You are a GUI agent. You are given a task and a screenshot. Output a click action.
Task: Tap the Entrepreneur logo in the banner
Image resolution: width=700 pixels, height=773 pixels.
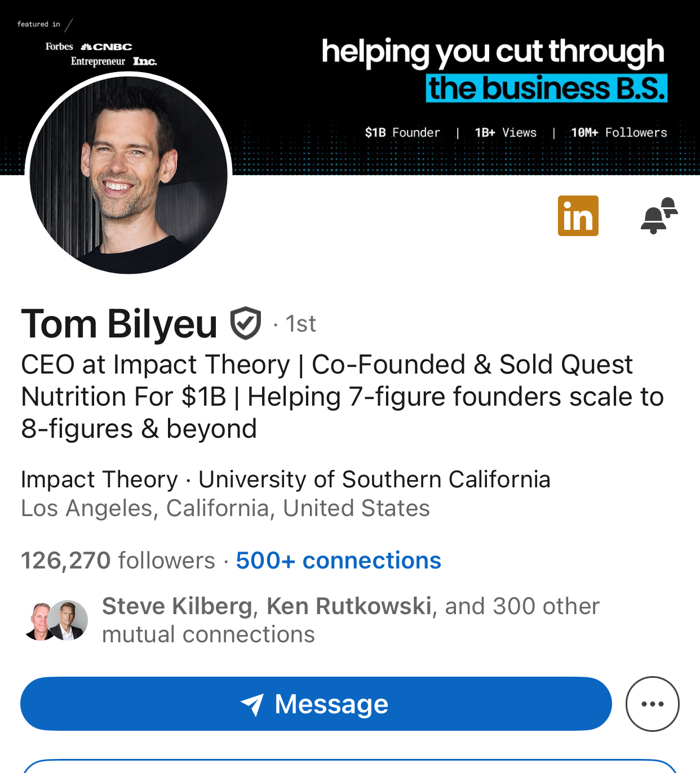coord(98,61)
